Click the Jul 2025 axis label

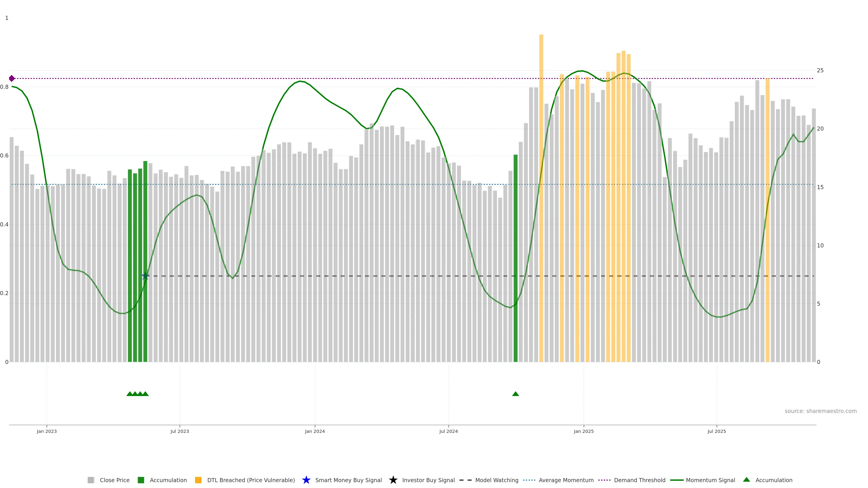point(716,431)
